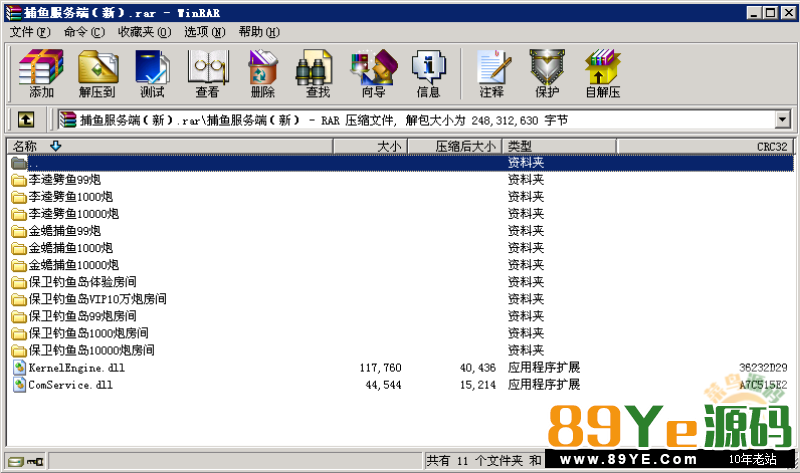Click the Add (添加) toolbar icon
Screen dimensions: 800x473
click(x=41, y=73)
